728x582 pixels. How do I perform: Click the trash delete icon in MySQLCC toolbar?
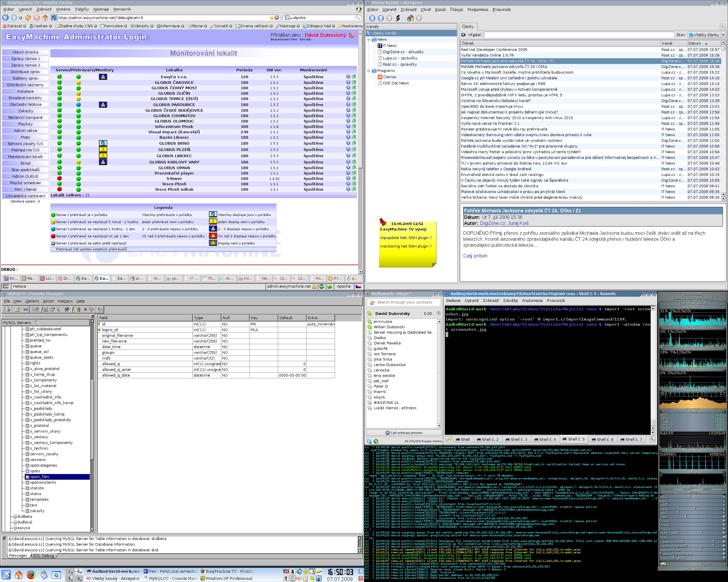[79, 309]
